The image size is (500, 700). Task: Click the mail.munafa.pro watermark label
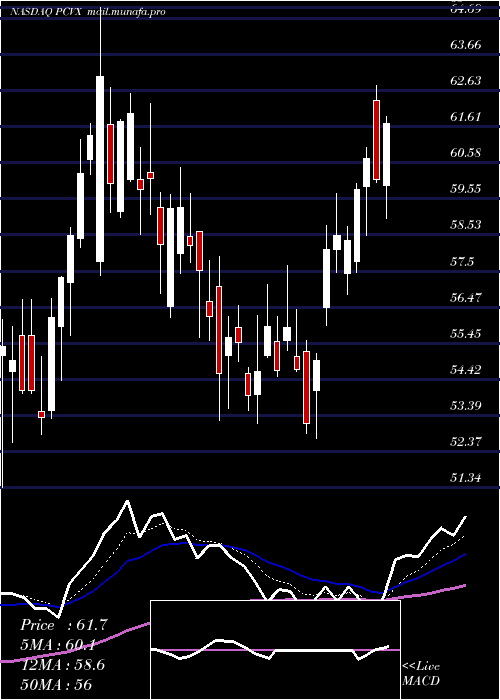pos(126,12)
